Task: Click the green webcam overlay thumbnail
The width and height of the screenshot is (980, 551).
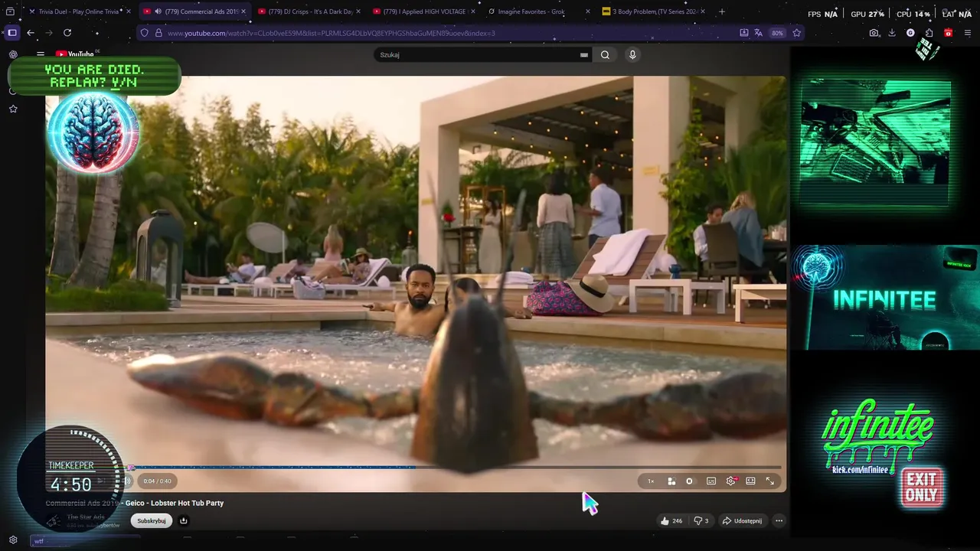Action: pyautogui.click(x=875, y=142)
